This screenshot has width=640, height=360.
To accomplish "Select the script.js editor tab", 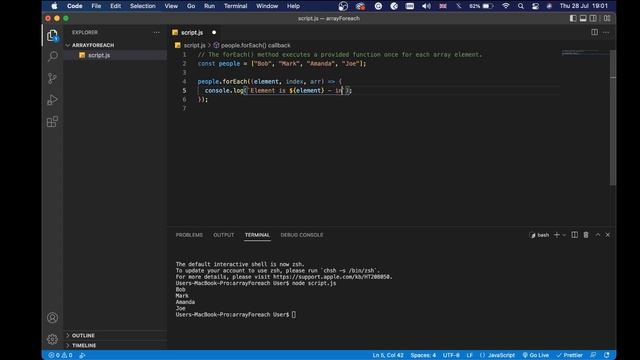I will (192, 32).
